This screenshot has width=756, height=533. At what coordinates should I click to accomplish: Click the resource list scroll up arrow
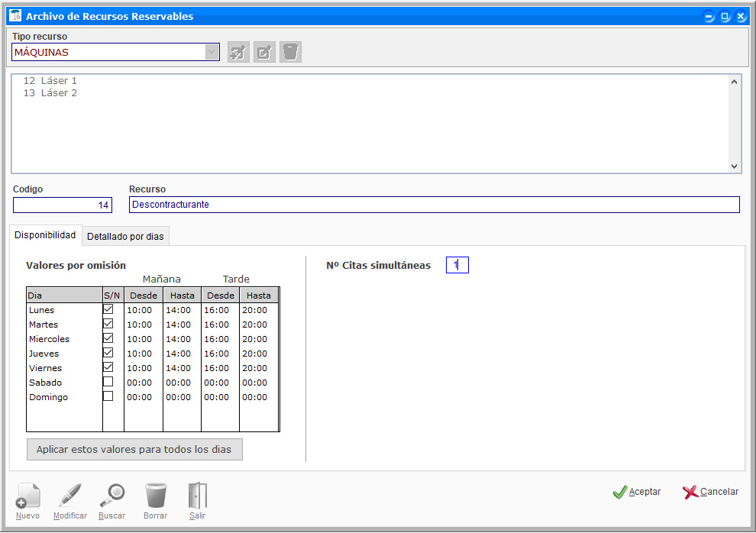pyautogui.click(x=734, y=82)
